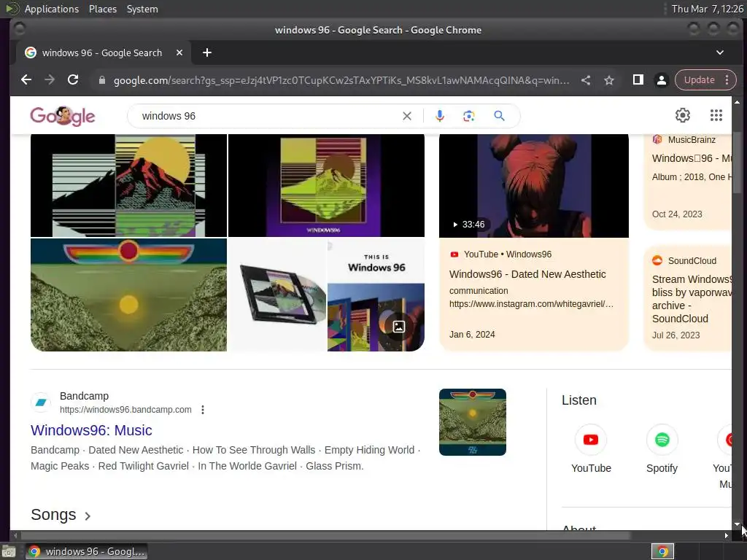
Task: Click the clock showing Thu Mar 7
Action: tap(707, 9)
